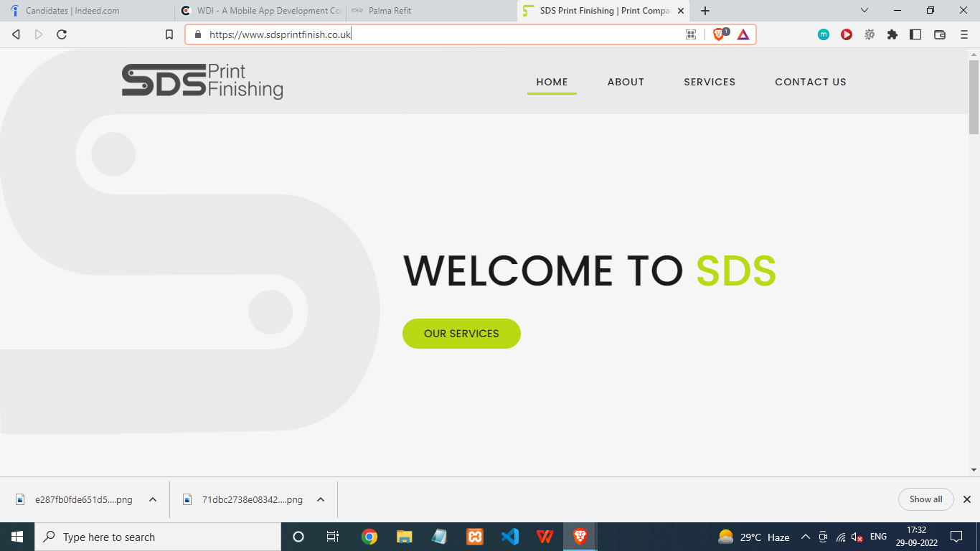The width and height of the screenshot is (980, 551).
Task: Change ENG input language
Action: (878, 537)
